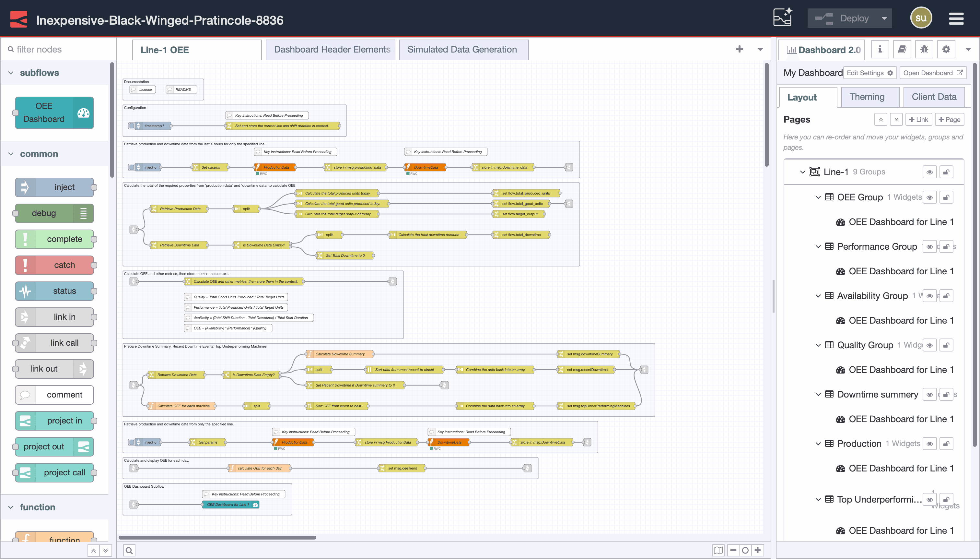This screenshot has height=559, width=980.
Task: Toggle the lock on Performance Group
Action: [947, 246]
